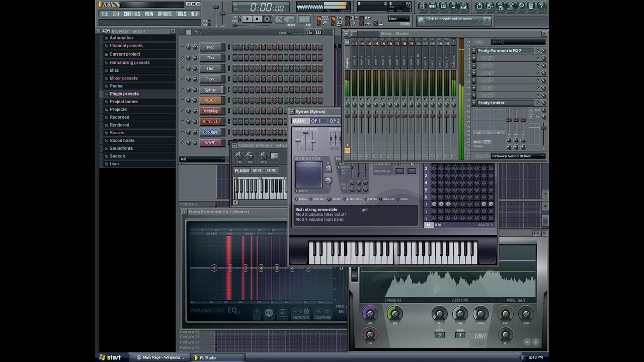Toggle the Fruity Limiter slot enable LED
Image resolution: width=644 pixels, height=362 pixels.
point(538,103)
